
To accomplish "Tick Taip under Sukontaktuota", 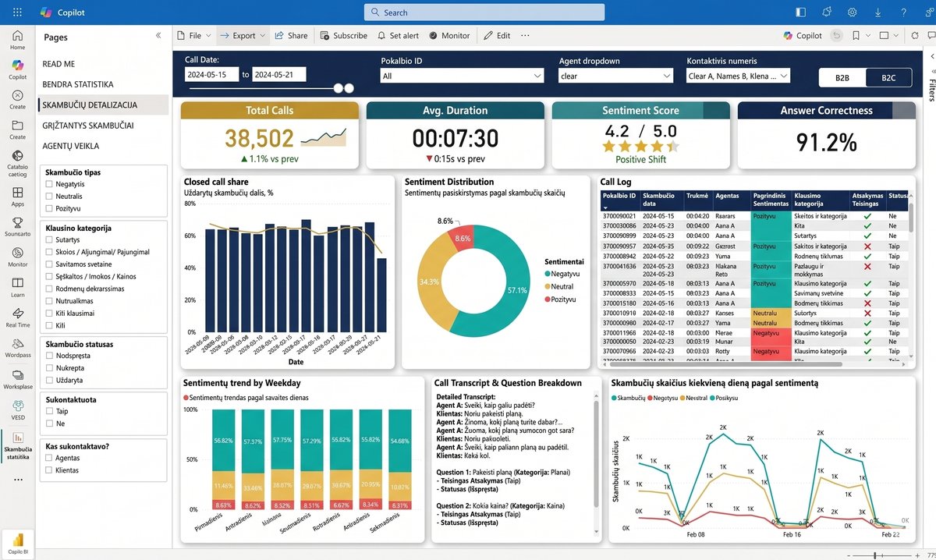I will (49, 411).
